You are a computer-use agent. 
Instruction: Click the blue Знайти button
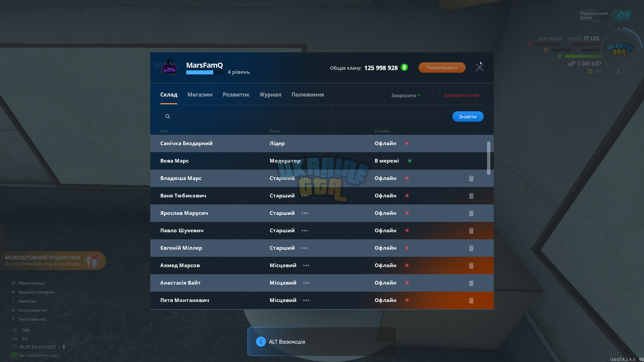click(468, 117)
